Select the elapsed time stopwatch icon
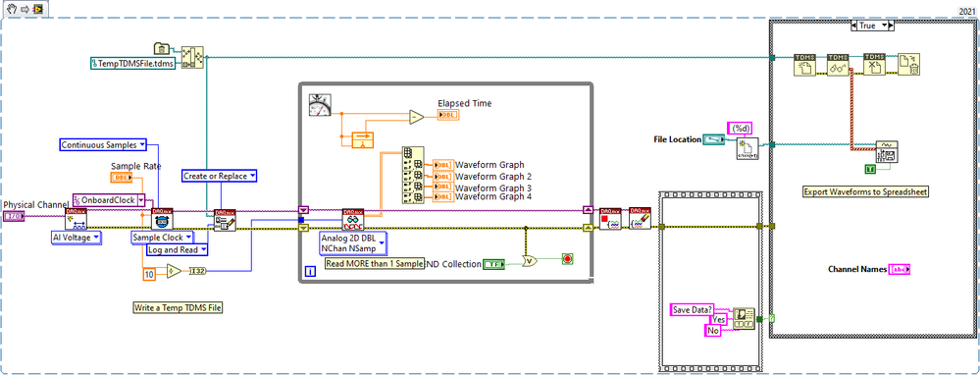Screen dimensions: 980x375 [x=321, y=104]
